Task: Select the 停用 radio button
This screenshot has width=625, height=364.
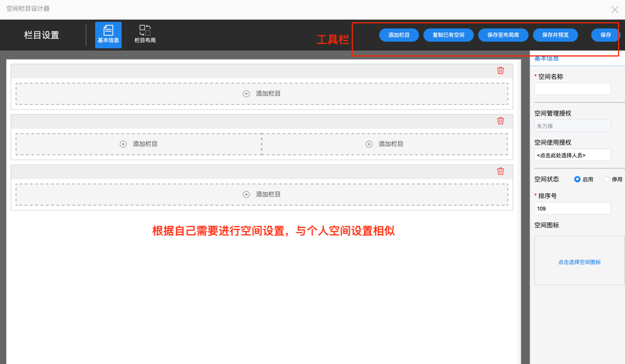Action: [606, 179]
